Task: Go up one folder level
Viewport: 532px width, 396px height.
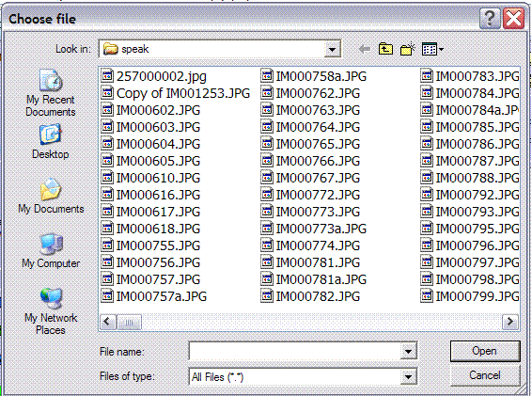Action: coord(385,49)
